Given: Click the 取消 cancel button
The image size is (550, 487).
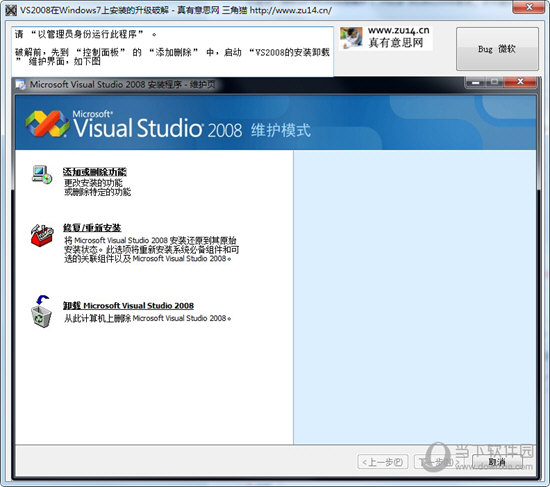Looking at the screenshot, I should 497,462.
